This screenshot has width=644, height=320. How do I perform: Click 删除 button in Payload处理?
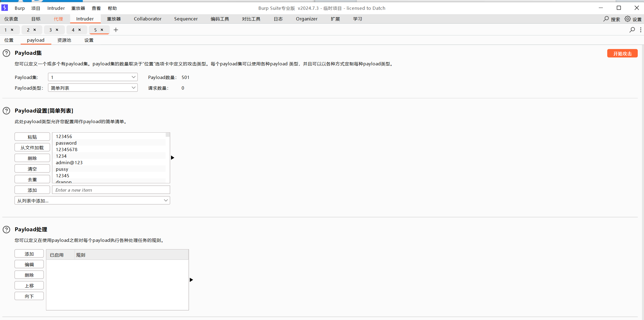[x=29, y=275]
